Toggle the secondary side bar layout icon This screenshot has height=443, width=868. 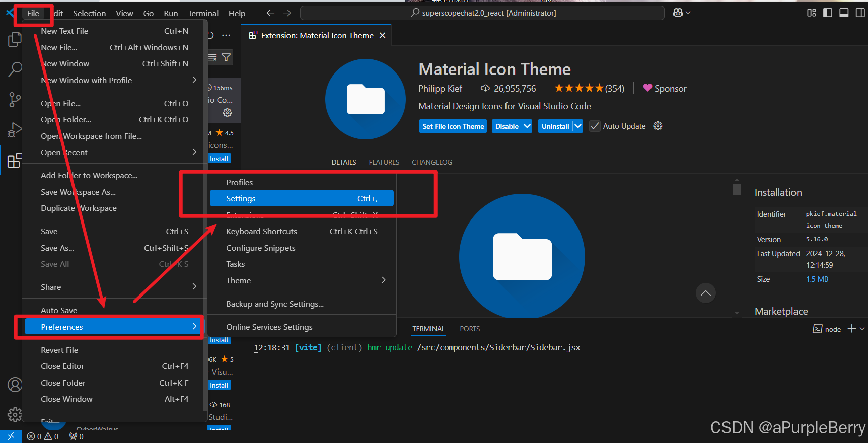(x=860, y=13)
